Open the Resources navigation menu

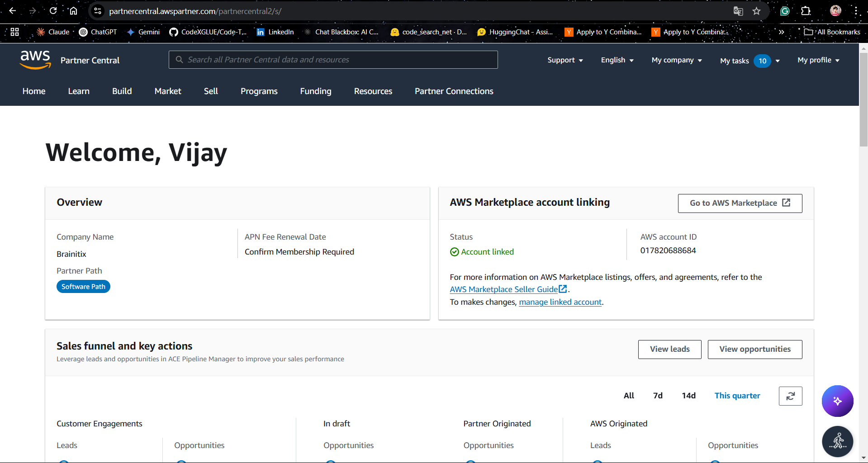[373, 91]
